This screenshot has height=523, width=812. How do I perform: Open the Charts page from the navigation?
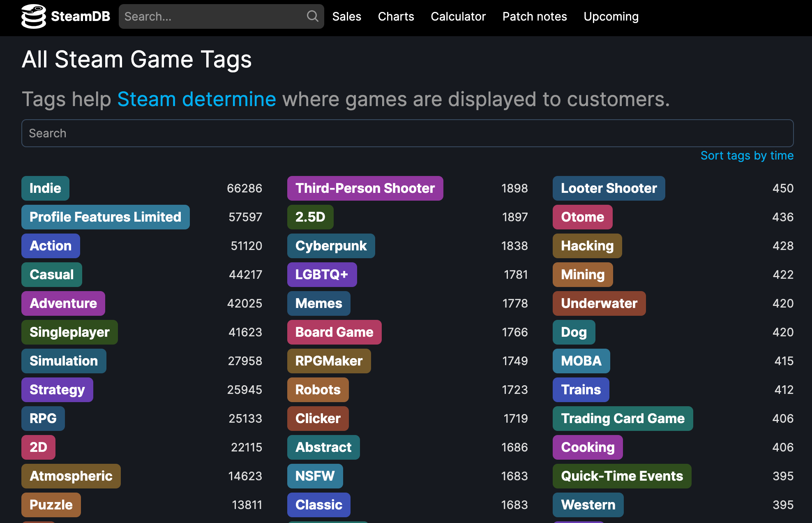[x=395, y=16]
